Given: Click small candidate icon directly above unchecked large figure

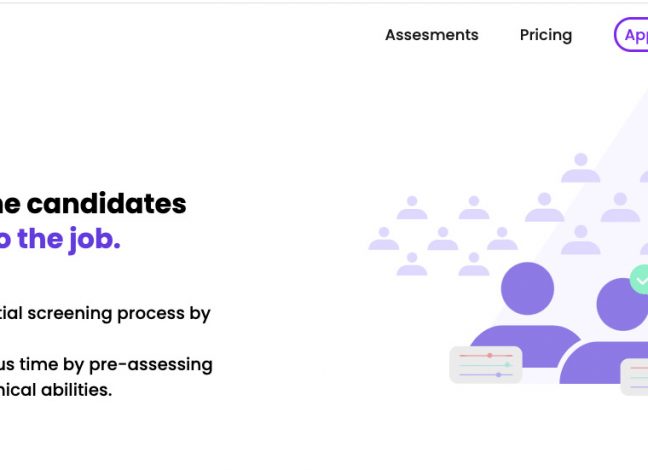Looking at the screenshot, I should click(544, 207).
